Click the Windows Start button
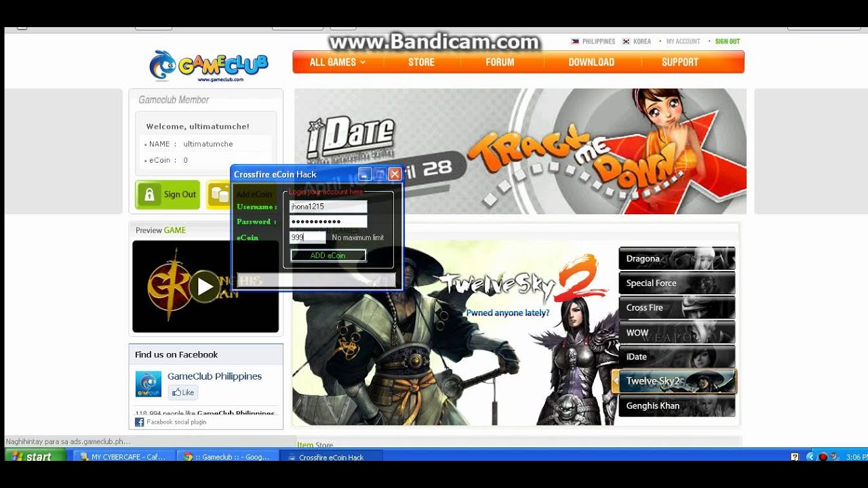This screenshot has width=868, height=488. 35,456
